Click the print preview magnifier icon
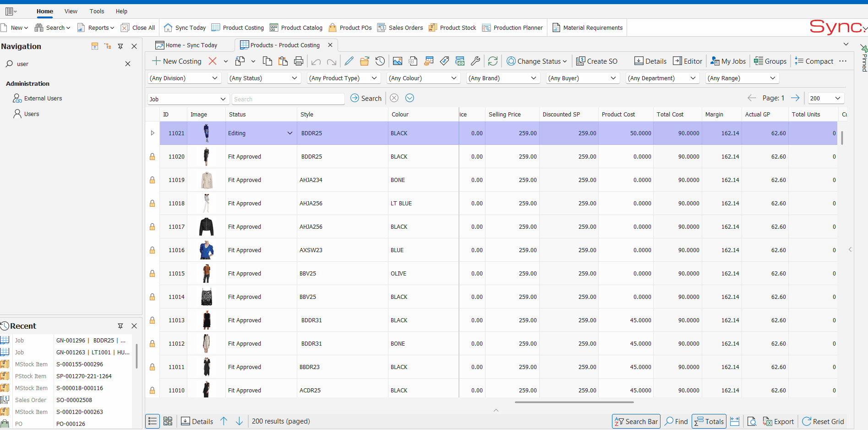Image resolution: width=868 pixels, height=430 pixels. point(752,421)
